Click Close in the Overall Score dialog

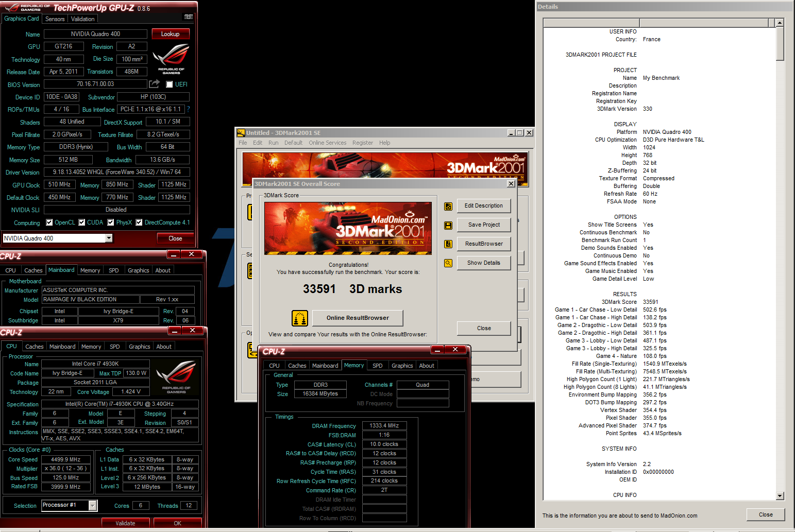pyautogui.click(x=484, y=329)
